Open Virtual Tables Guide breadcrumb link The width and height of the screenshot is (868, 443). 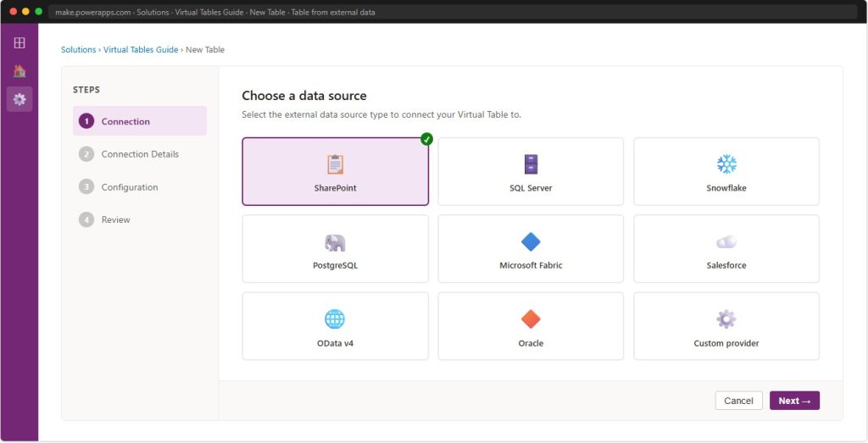141,50
